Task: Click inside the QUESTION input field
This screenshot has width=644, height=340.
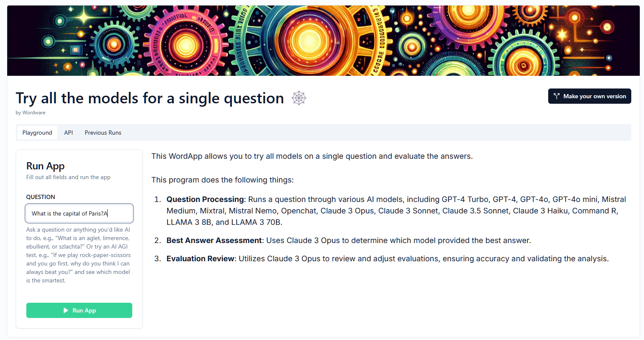Action: pos(79,213)
